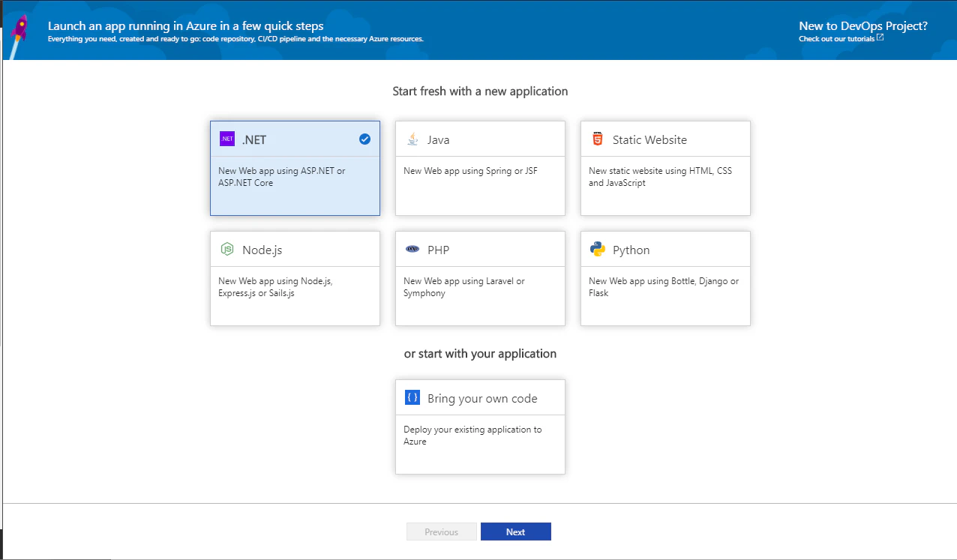This screenshot has width=957, height=560.
Task: Toggle the blue checkmark on .NET card
Action: (x=364, y=139)
